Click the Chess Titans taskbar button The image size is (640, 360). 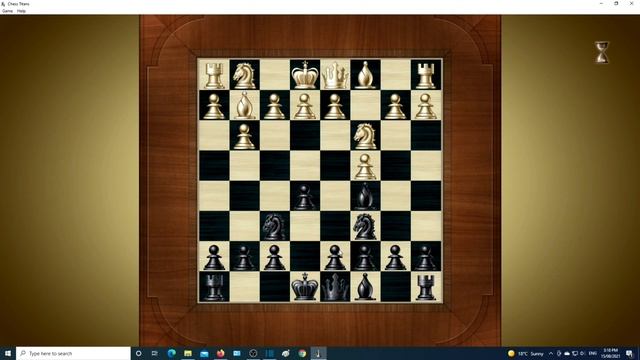coord(318,353)
